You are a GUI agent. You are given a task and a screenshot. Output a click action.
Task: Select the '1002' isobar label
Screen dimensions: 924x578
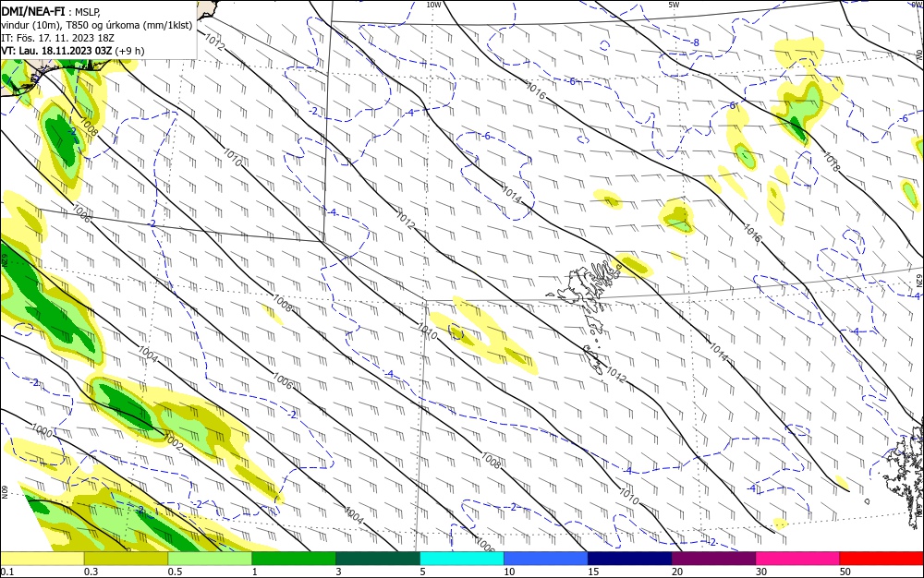(x=174, y=440)
